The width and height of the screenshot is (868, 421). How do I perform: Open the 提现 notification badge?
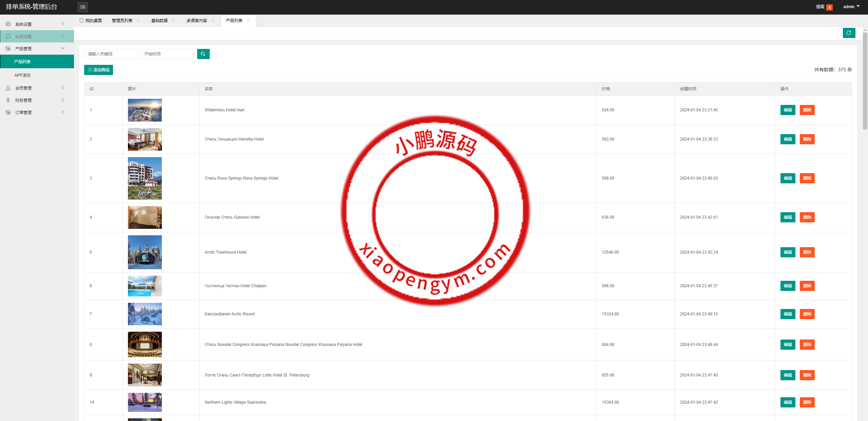click(829, 7)
